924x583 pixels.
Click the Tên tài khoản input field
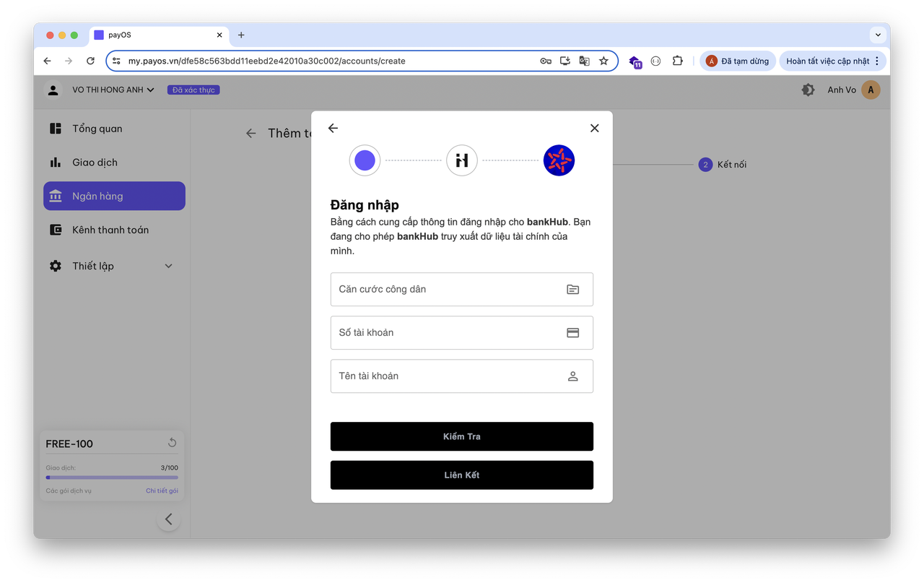(x=448, y=376)
